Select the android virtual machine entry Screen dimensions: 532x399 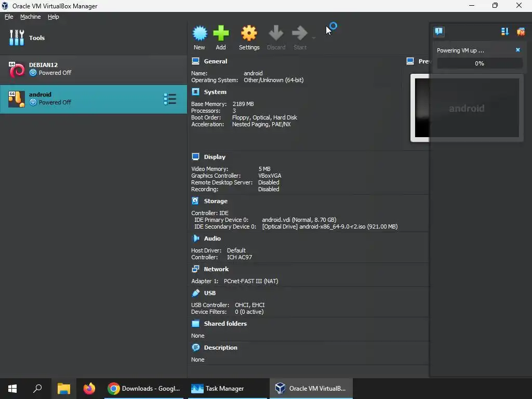pos(94,99)
